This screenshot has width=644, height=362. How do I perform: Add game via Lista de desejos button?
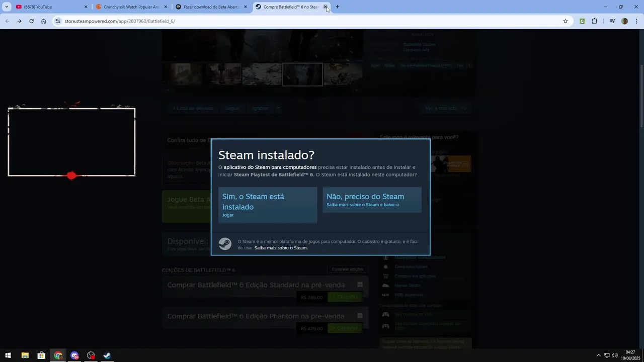(193, 108)
